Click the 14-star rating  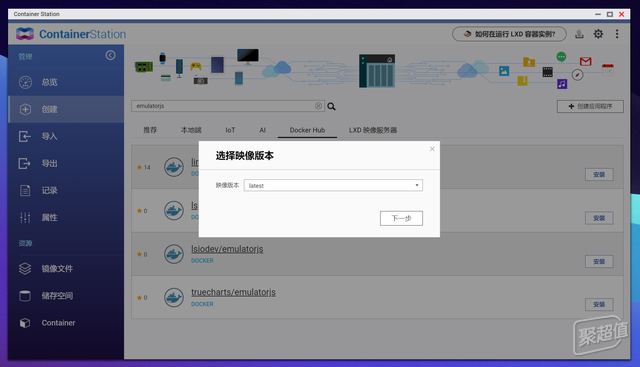(144, 167)
